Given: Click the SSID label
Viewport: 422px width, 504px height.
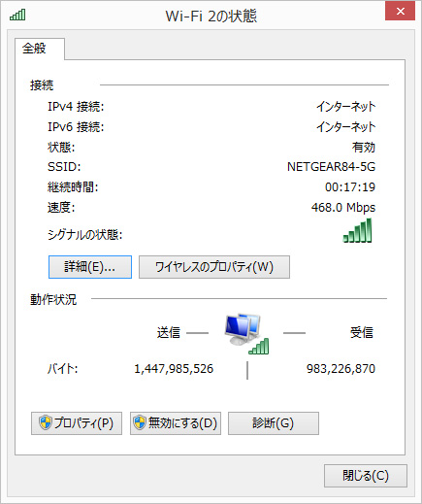Looking at the screenshot, I should [64, 167].
